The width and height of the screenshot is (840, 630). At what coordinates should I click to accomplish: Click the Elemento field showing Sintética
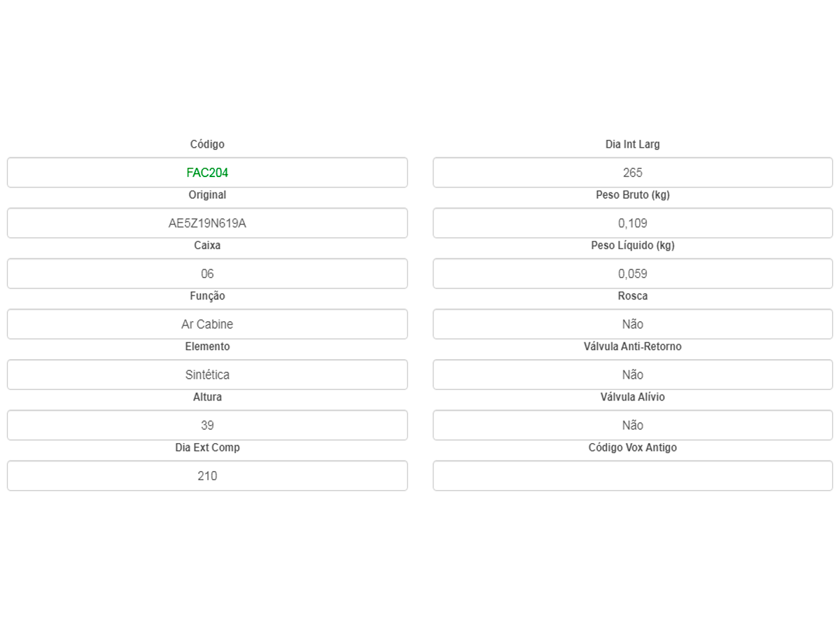pyautogui.click(x=207, y=374)
